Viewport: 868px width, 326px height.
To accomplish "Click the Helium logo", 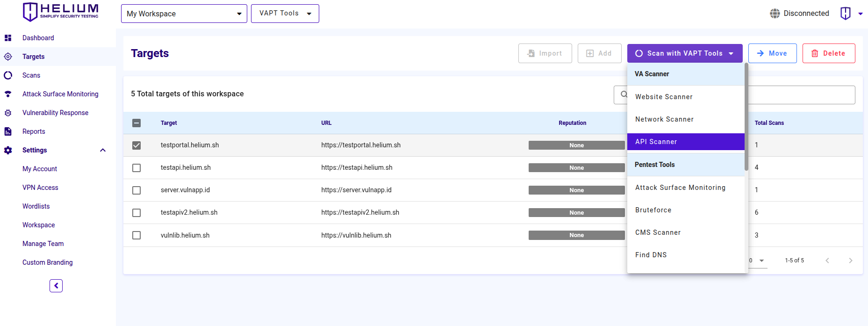I will (61, 12).
